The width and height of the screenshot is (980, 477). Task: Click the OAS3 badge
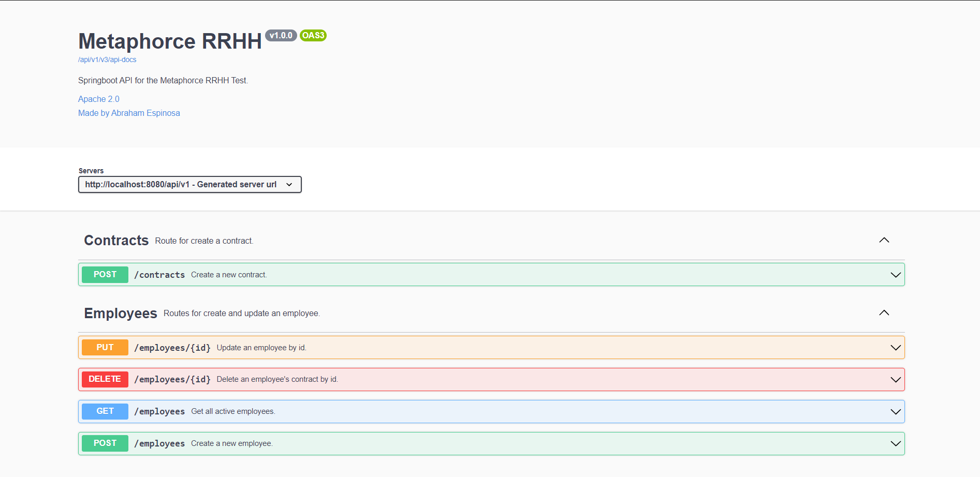pos(313,35)
